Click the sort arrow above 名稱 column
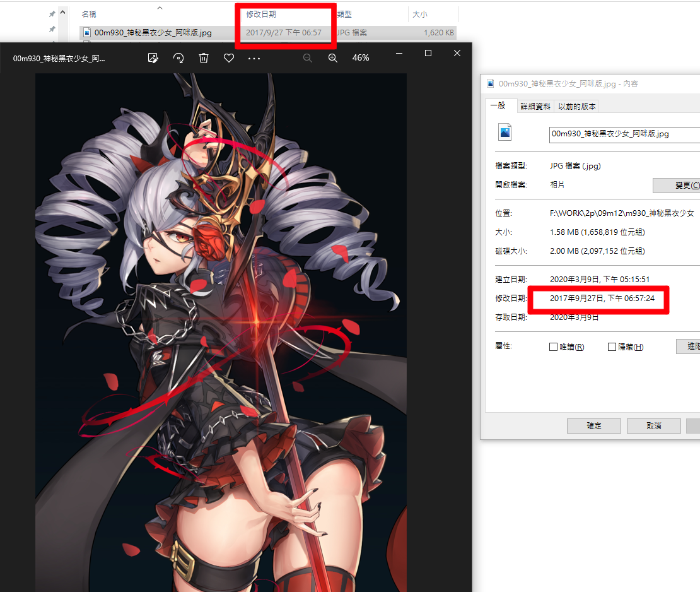The image size is (700, 592). (160, 8)
